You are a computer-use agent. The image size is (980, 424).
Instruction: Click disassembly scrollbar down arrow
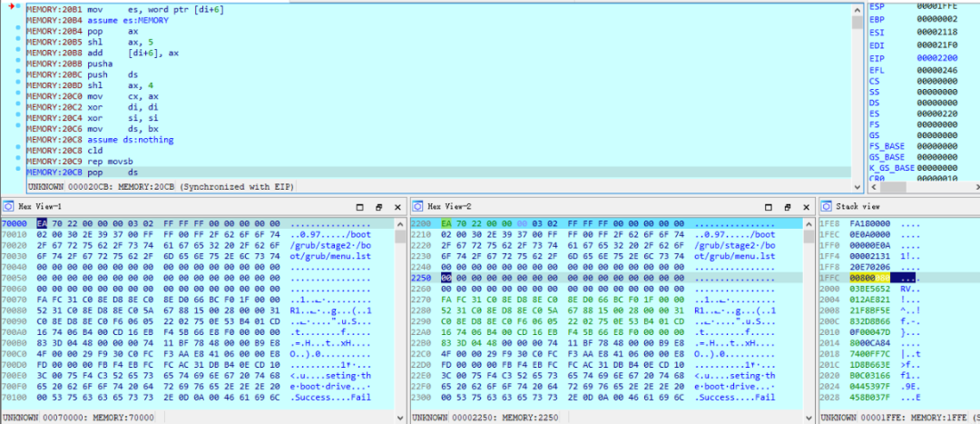pyautogui.click(x=857, y=187)
